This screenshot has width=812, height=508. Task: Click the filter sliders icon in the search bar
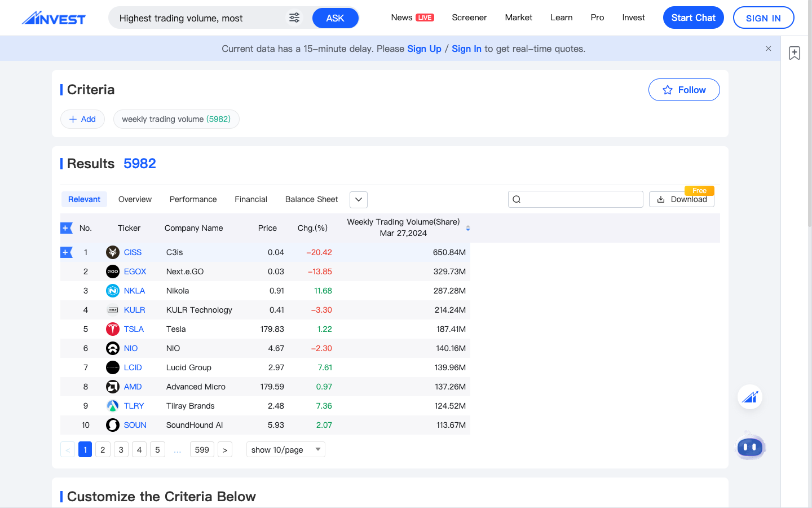pyautogui.click(x=294, y=17)
